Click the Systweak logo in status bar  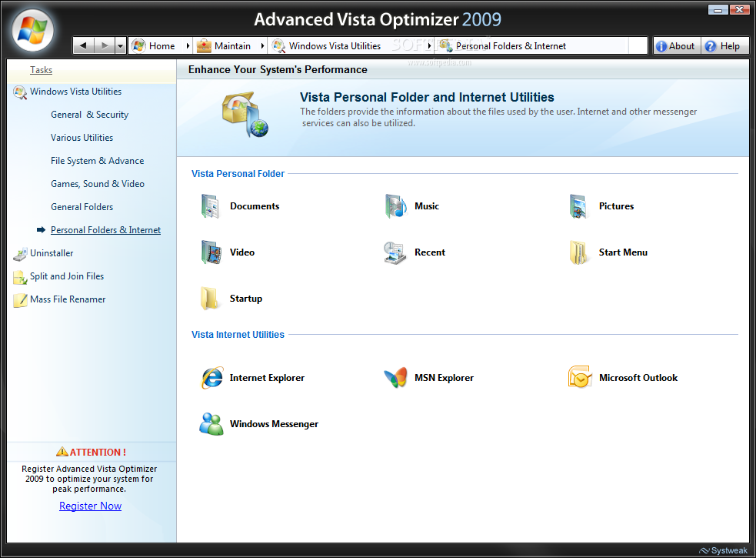click(723, 551)
